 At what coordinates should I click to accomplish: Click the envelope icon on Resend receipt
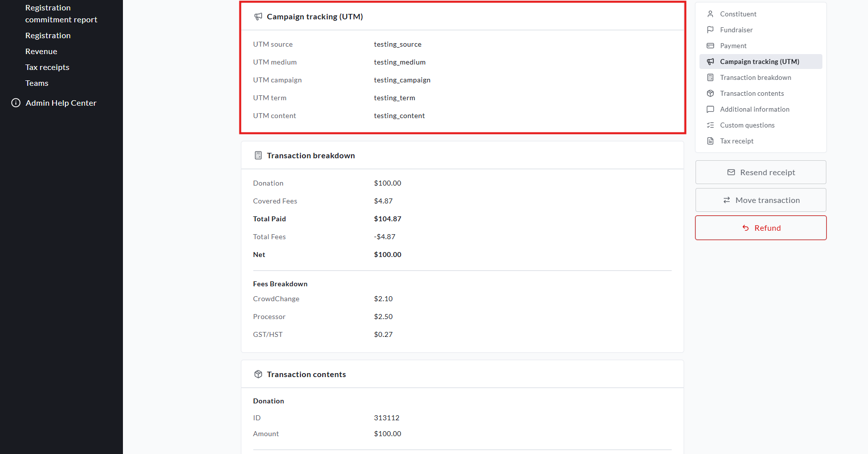coord(731,172)
